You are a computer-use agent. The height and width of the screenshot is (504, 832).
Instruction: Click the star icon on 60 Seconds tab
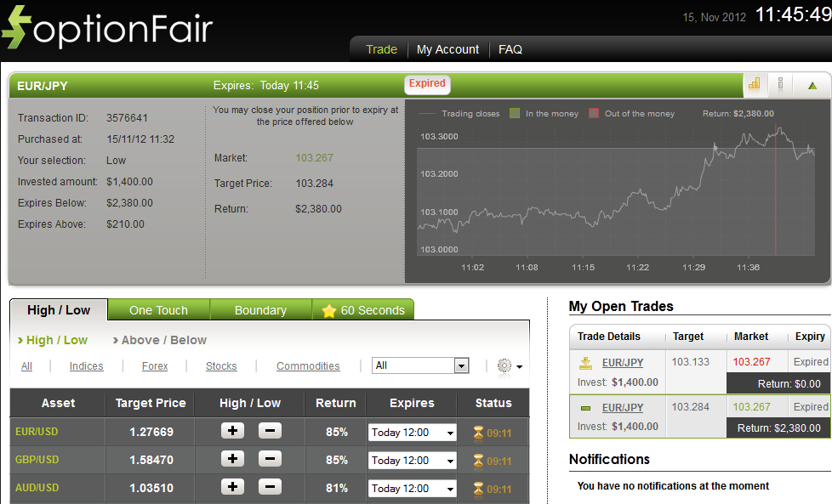329,311
